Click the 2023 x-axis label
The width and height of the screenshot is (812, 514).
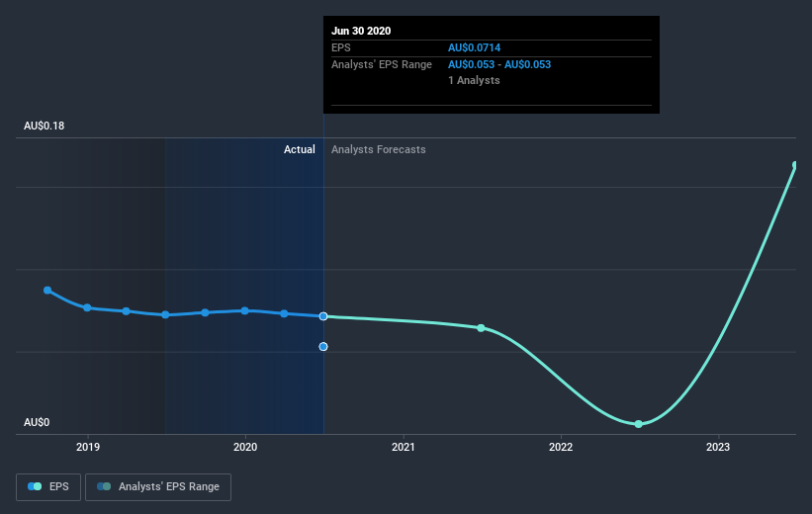[x=718, y=447]
